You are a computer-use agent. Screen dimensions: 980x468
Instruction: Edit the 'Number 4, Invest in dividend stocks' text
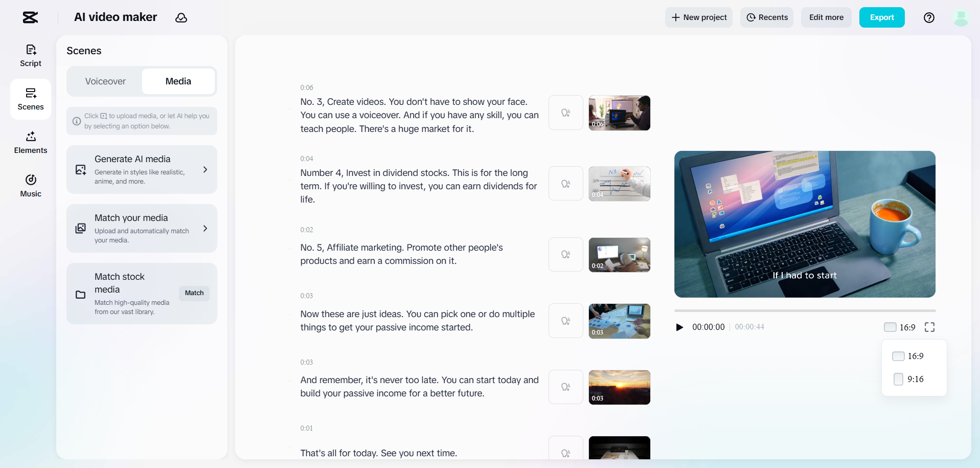[419, 186]
